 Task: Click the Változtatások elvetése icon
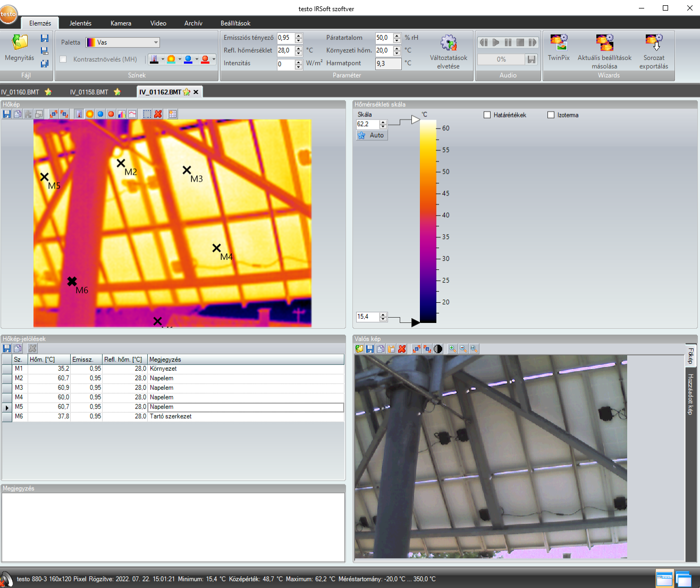pyautogui.click(x=449, y=43)
